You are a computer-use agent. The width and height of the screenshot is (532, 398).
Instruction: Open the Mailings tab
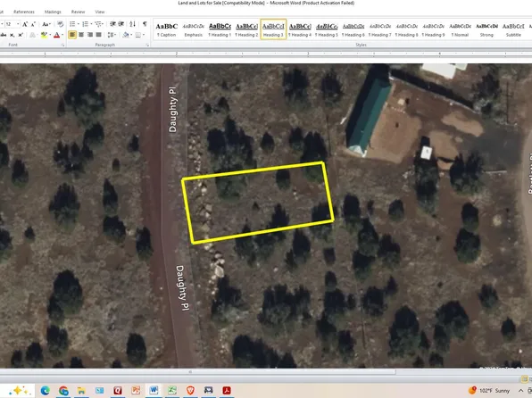point(53,12)
